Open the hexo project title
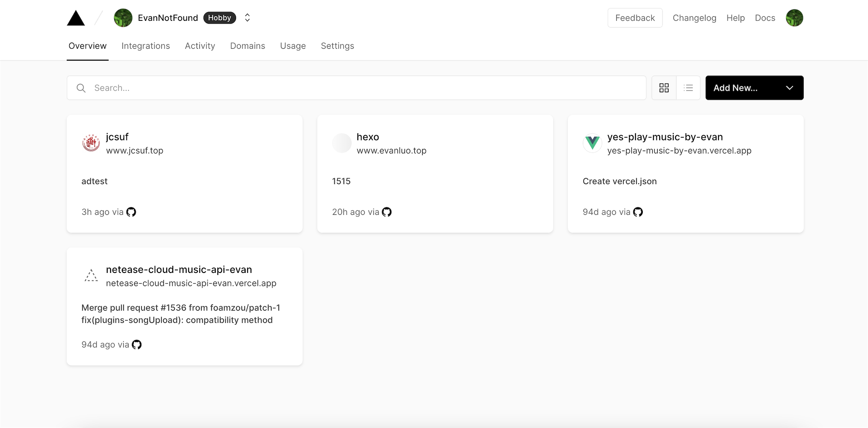 (368, 137)
